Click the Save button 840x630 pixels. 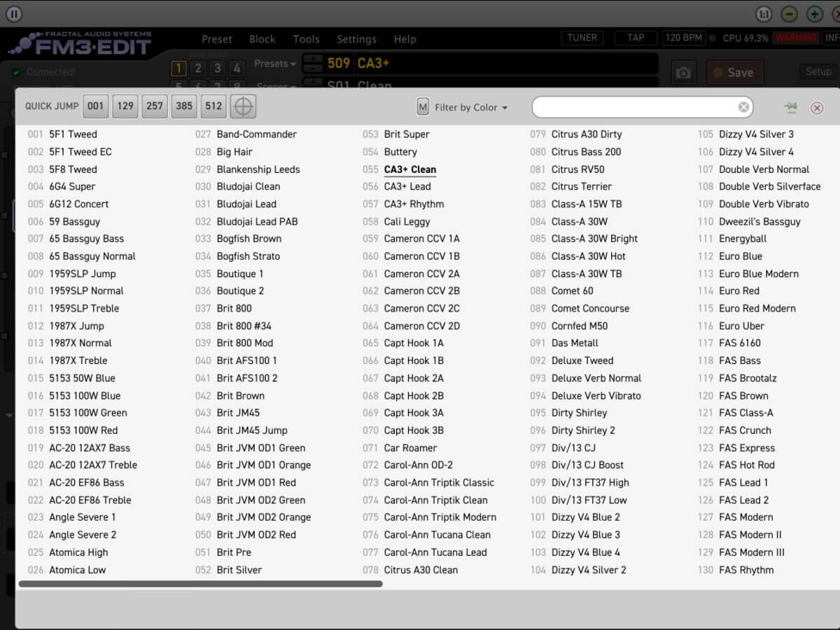click(734, 73)
